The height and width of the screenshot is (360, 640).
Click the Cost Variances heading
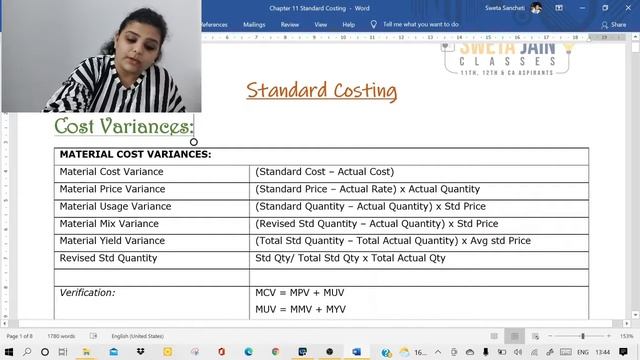pyautogui.click(x=124, y=126)
